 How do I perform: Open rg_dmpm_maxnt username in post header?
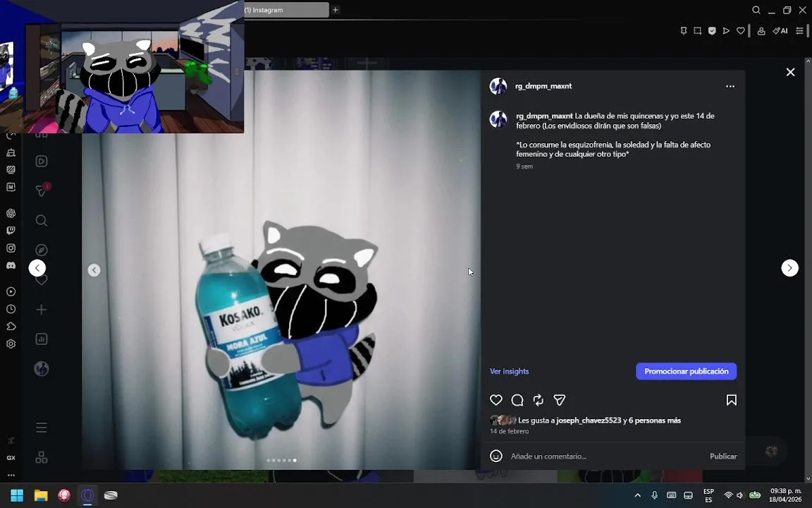[543, 86]
